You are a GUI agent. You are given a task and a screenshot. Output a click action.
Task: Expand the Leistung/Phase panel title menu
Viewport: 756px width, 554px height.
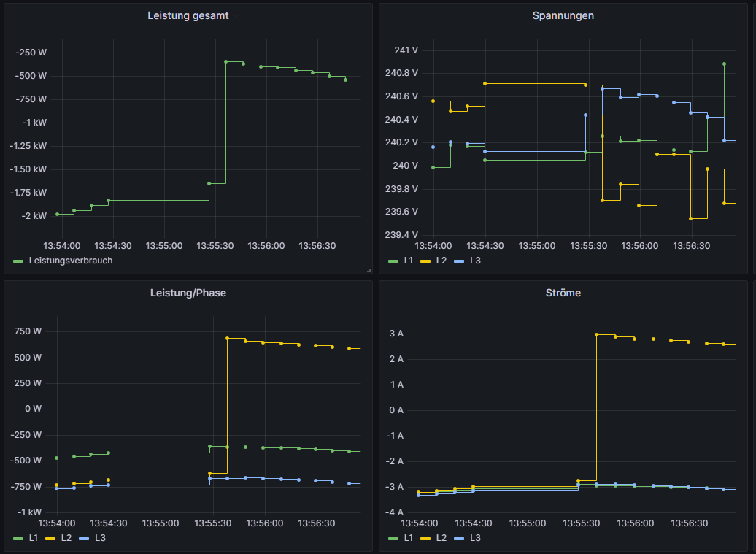[188, 293]
